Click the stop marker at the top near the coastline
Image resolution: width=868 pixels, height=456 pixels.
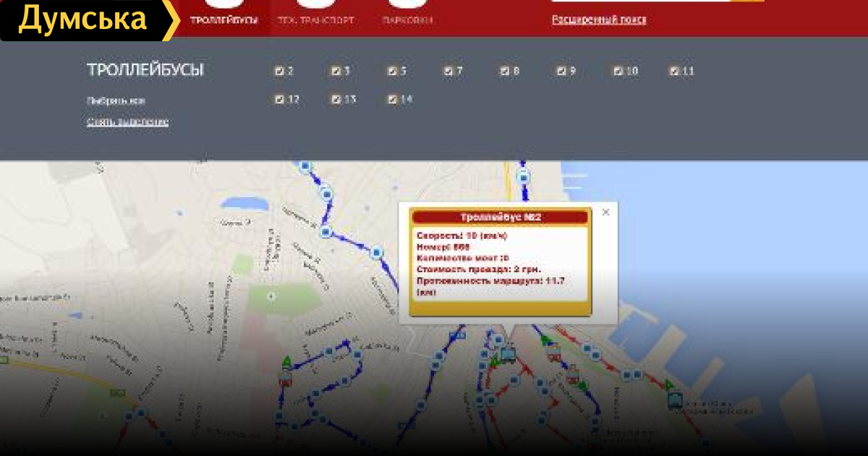click(x=524, y=177)
